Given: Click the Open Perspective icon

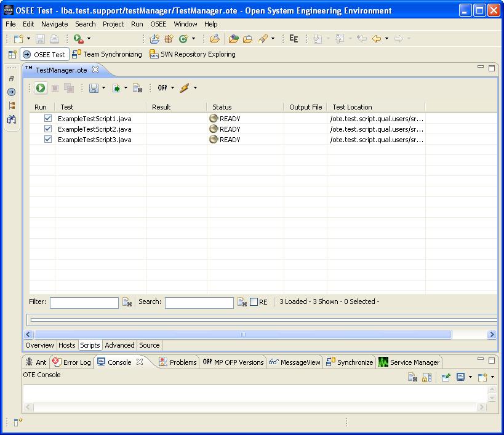Looking at the screenshot, I should (12, 54).
